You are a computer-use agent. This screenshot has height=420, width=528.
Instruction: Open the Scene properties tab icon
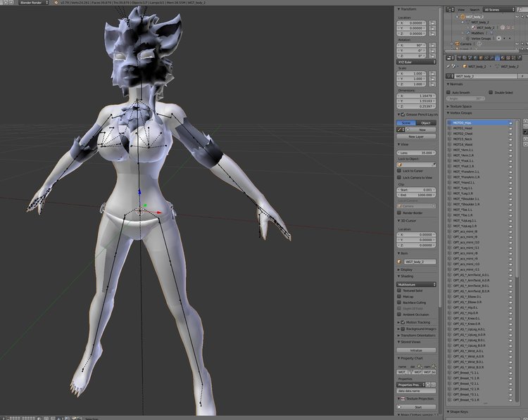coord(470,58)
